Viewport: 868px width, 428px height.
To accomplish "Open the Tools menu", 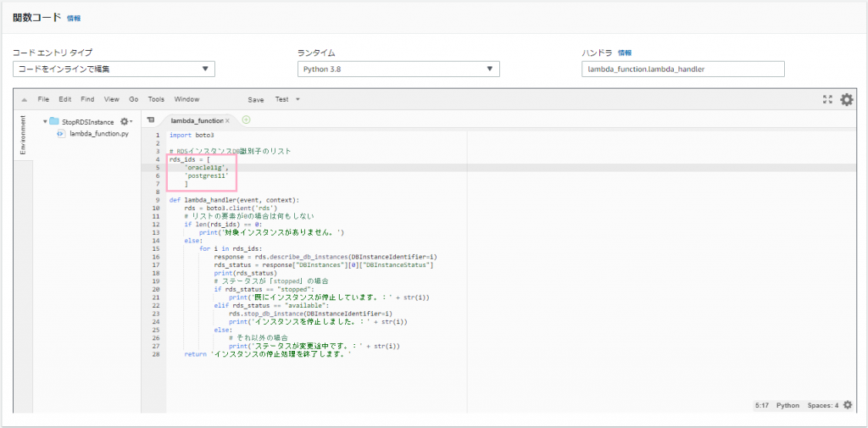I will click(156, 100).
